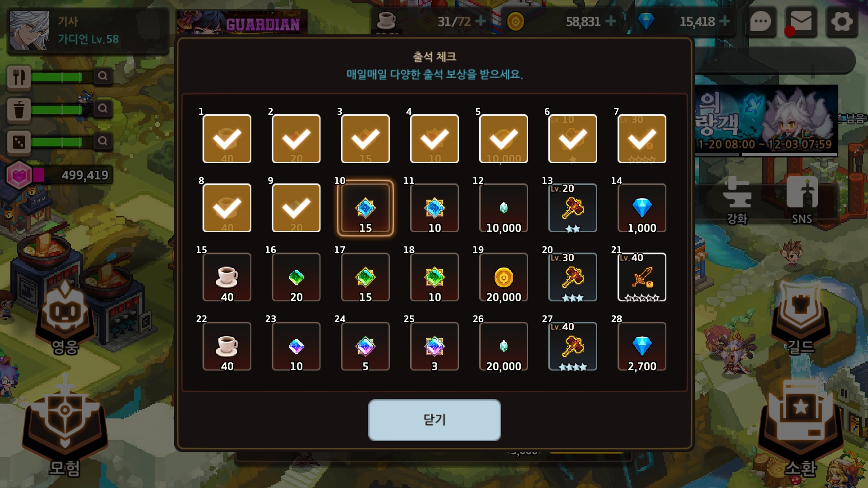Close the attendance dialog with 닫기
Screen dimensions: 868x488
(x=434, y=420)
